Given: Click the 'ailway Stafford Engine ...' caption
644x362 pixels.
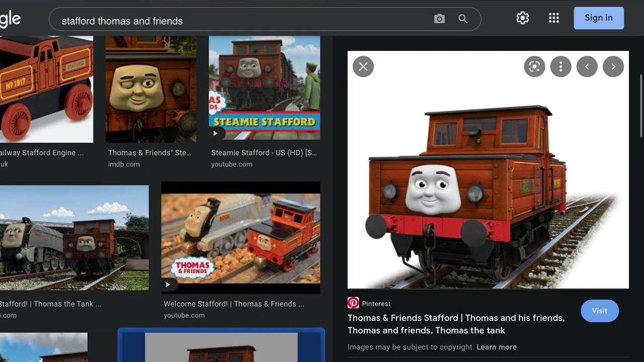Looking at the screenshot, I should pyautogui.click(x=42, y=153).
